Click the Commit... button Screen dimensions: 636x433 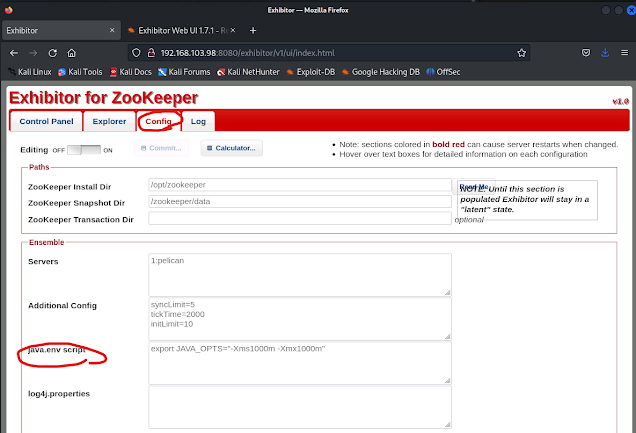coord(161,148)
